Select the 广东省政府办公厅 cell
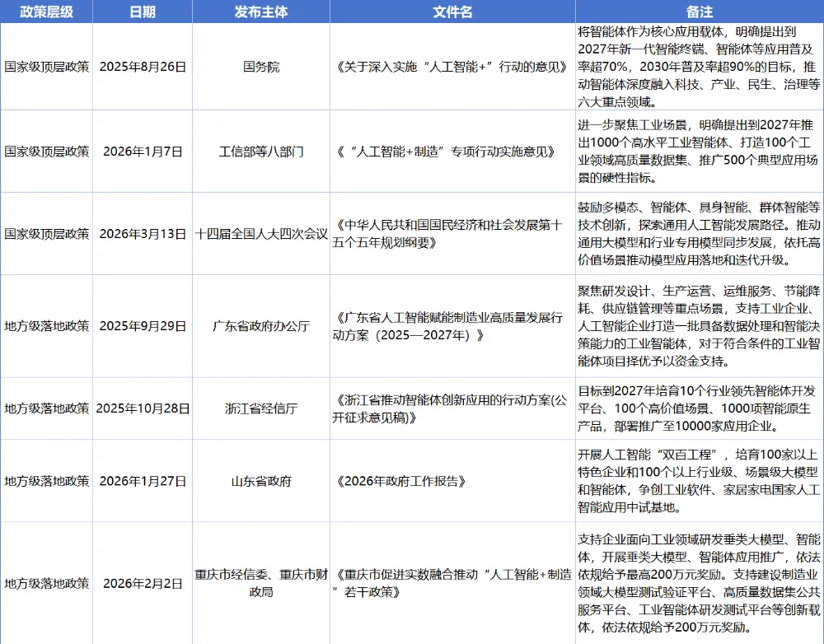Image resolution: width=824 pixels, height=644 pixels. [x=261, y=326]
